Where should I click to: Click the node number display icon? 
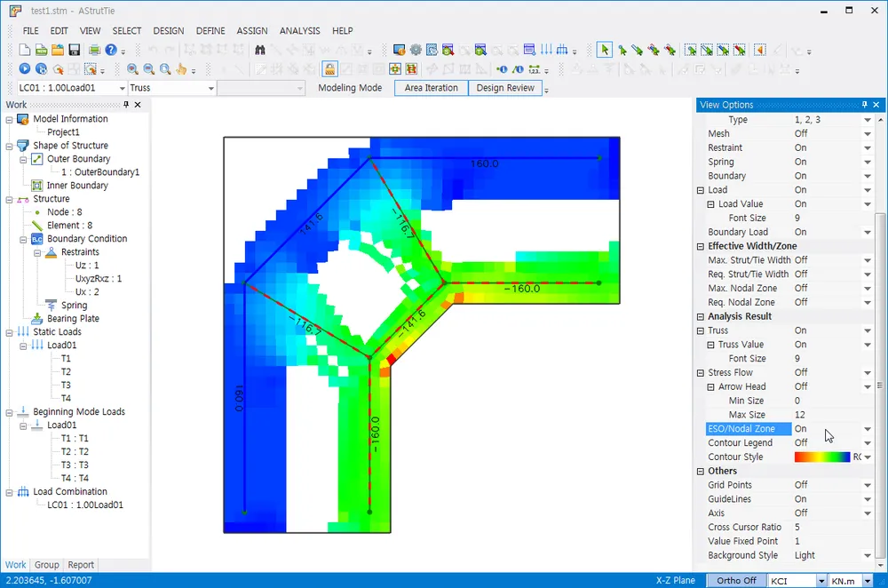coord(502,69)
